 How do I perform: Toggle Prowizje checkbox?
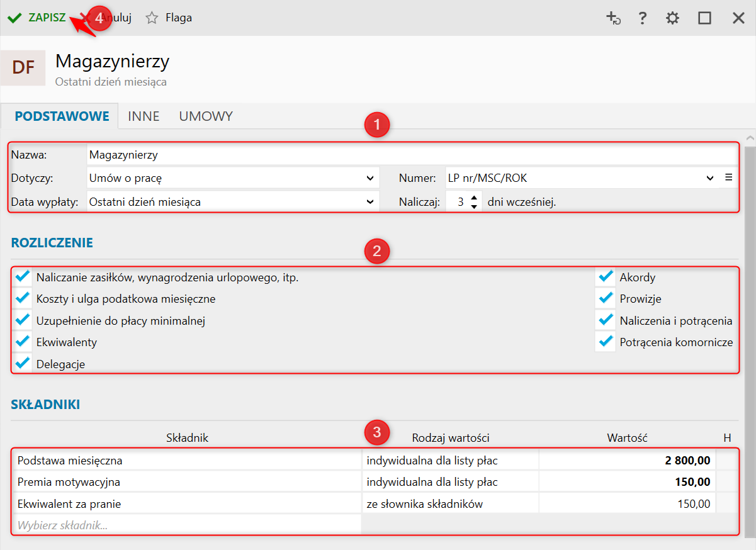(606, 299)
